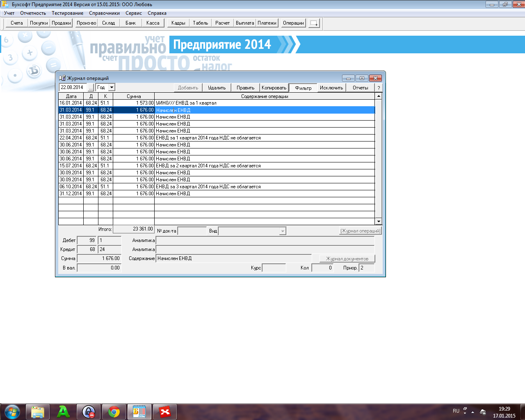
Task: Select the 22.04.2014 ЕНВД payment row
Action: coord(208,138)
